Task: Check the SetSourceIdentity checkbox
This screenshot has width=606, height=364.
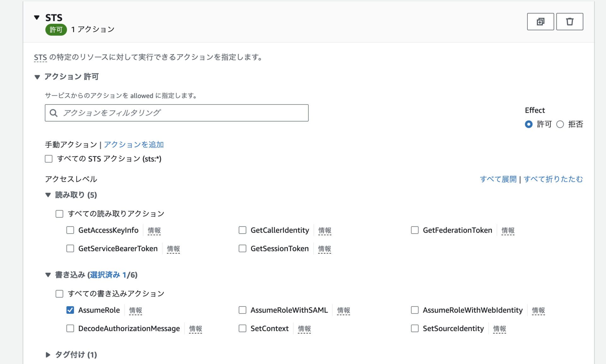Action: coord(415,328)
